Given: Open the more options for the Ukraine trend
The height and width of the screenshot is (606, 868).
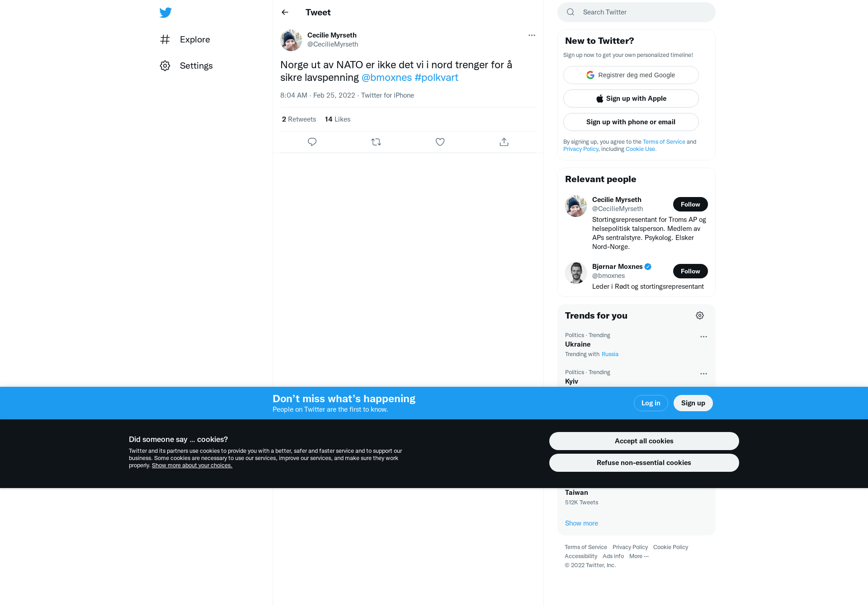Looking at the screenshot, I should click(703, 337).
